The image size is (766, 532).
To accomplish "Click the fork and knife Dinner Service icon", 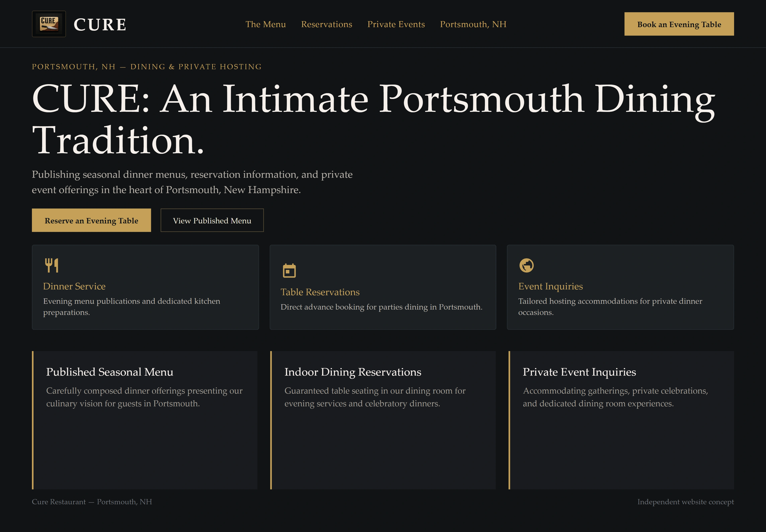I will coord(52,265).
